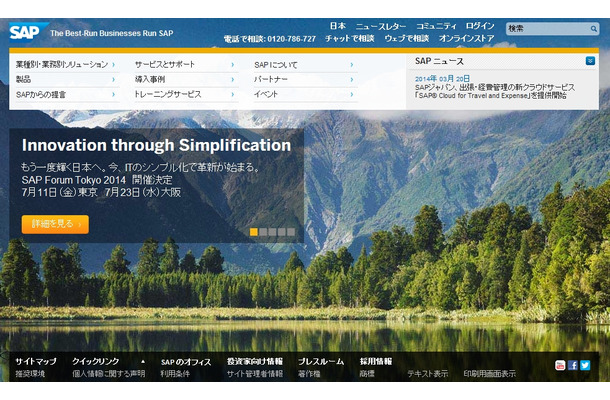Open the Facebook icon in footer
The width and height of the screenshot is (610, 400).
(x=573, y=365)
